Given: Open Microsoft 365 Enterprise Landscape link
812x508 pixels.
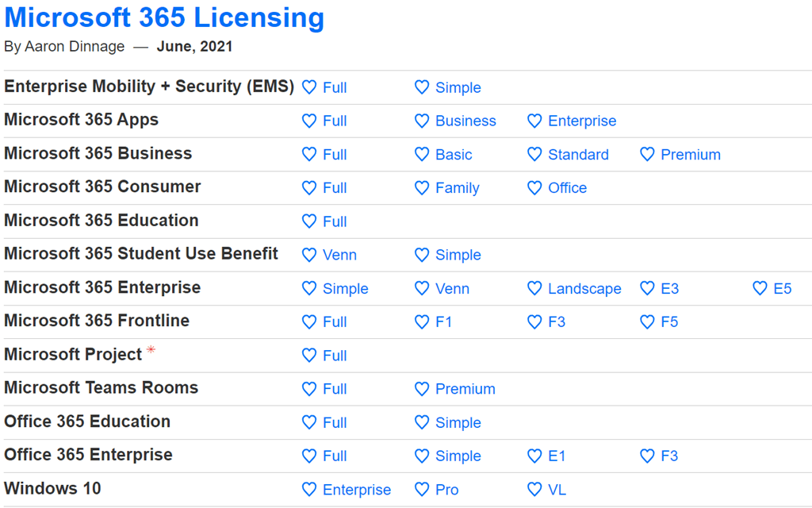Looking at the screenshot, I should (x=584, y=289).
